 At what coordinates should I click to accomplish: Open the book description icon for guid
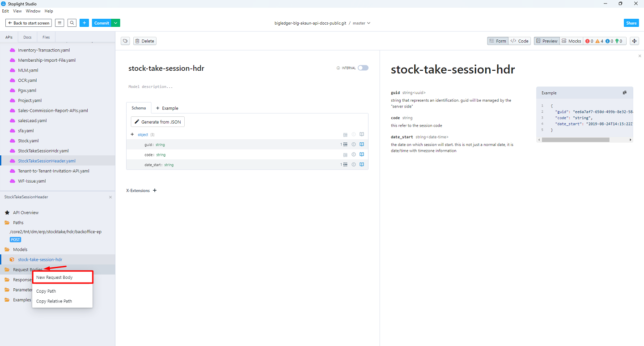(362, 145)
